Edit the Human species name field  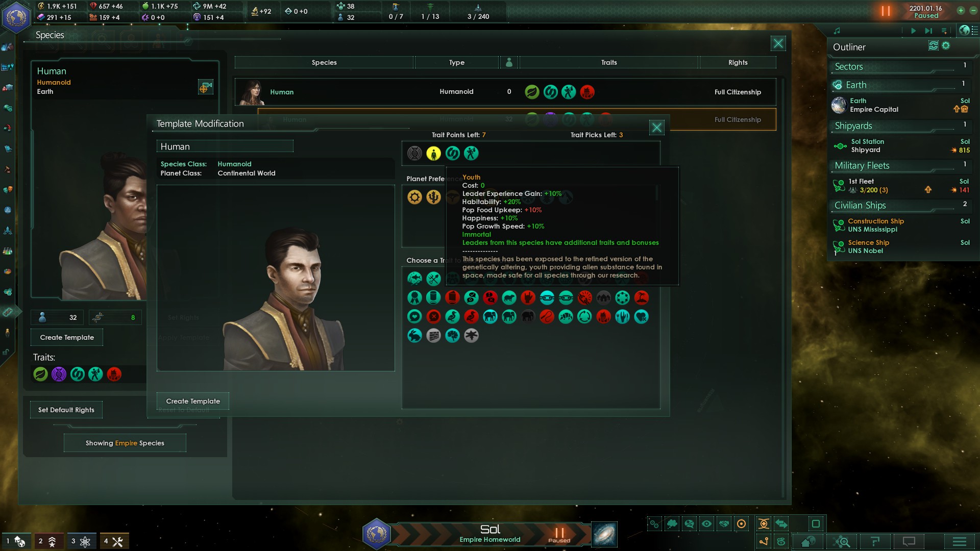[x=225, y=146]
